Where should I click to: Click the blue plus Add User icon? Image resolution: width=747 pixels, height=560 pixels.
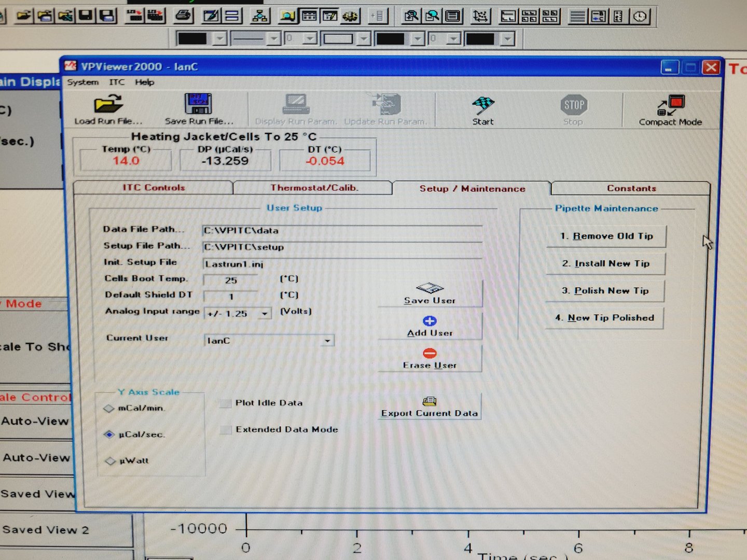click(x=430, y=321)
